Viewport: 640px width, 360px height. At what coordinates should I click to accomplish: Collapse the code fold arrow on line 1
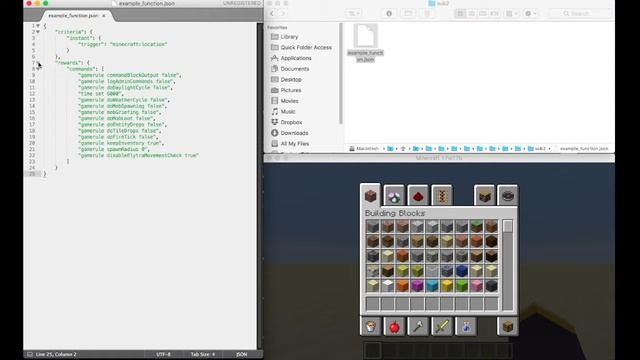(x=38, y=26)
